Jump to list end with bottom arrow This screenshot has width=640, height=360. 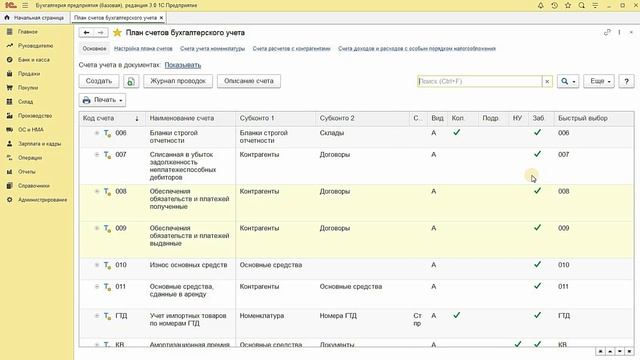tap(629, 351)
